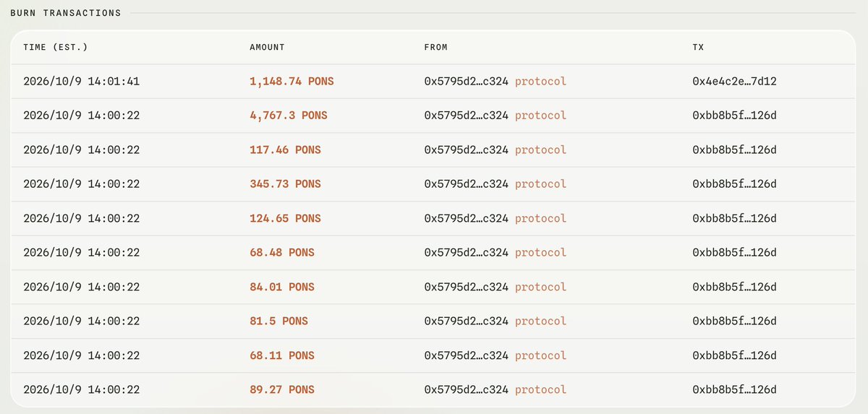
Task: Open from address in the 117.46 PONS row
Action: [467, 150]
